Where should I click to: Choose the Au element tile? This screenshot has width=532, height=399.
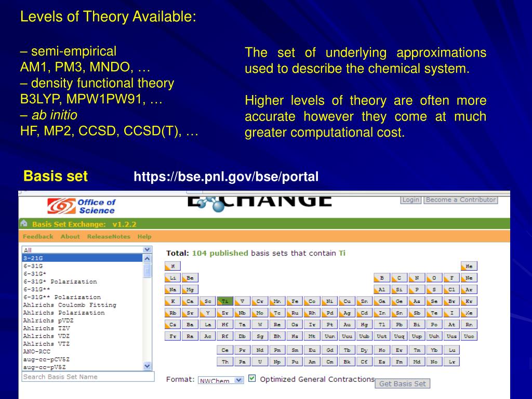(347, 325)
